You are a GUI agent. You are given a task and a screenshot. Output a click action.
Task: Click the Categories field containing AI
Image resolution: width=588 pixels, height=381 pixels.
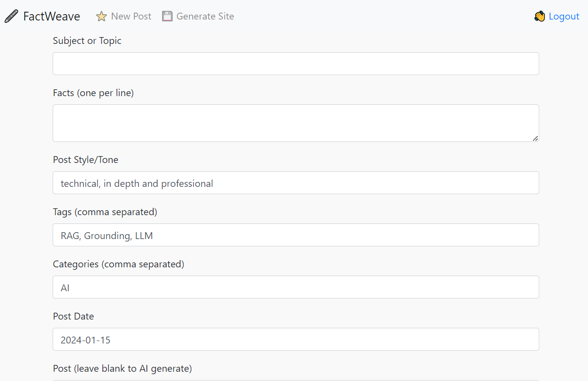click(296, 287)
